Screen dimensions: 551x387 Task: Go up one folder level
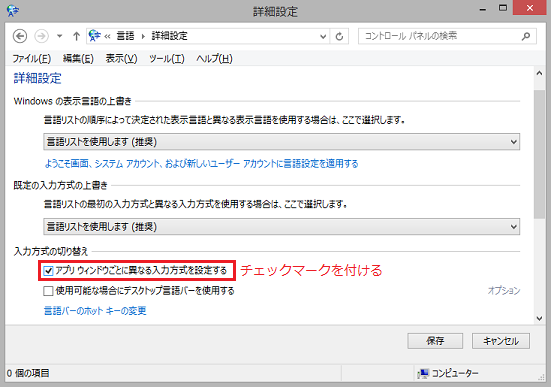coord(76,36)
